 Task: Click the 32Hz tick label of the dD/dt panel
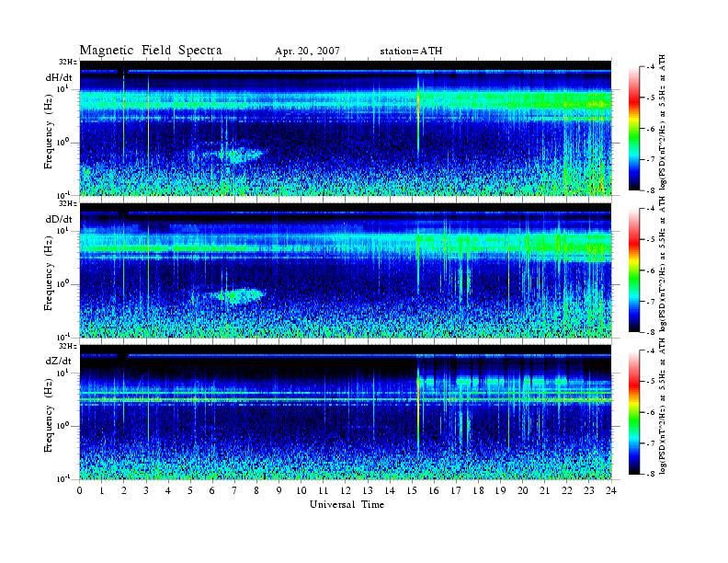(68, 203)
